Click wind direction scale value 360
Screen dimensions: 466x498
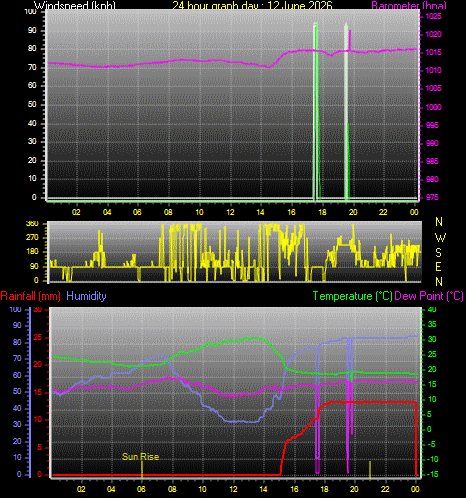point(32,224)
